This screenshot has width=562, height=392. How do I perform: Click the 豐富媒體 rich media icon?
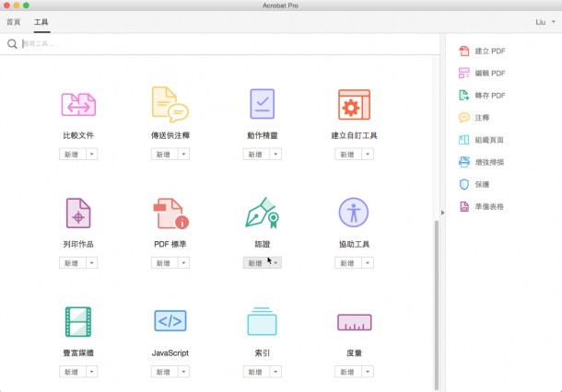[78, 322]
